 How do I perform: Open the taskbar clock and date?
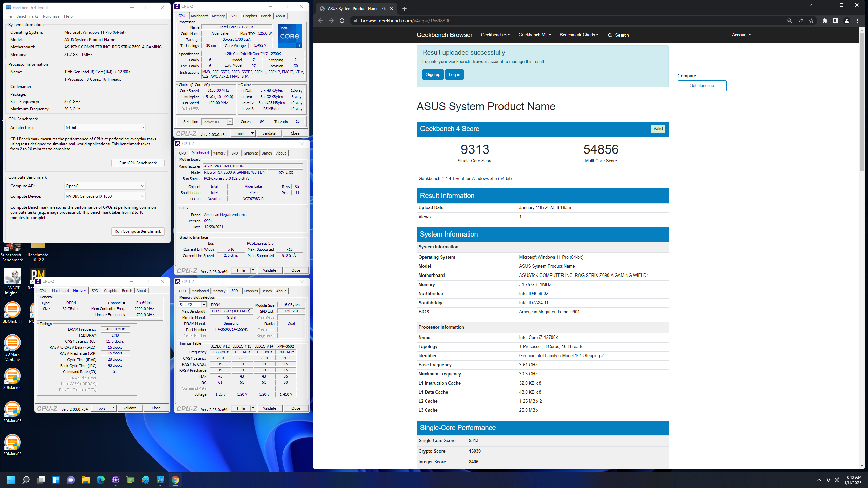(x=853, y=480)
